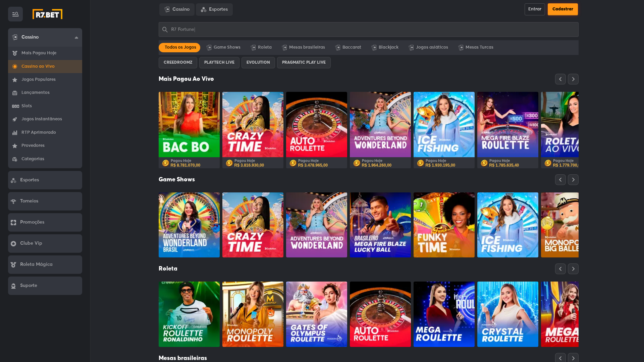Select the Todos os Jogos filter
Image resolution: width=644 pixels, height=362 pixels.
pos(179,48)
